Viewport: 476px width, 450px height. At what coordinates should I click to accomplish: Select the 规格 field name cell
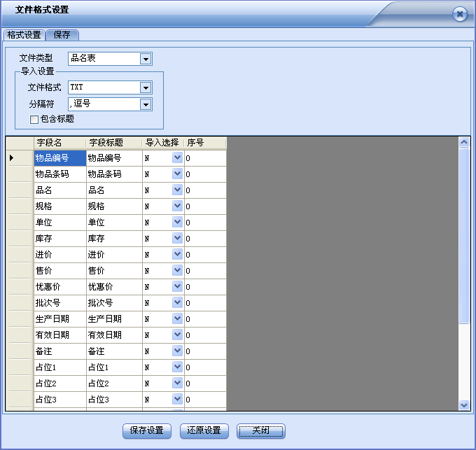(x=60, y=206)
